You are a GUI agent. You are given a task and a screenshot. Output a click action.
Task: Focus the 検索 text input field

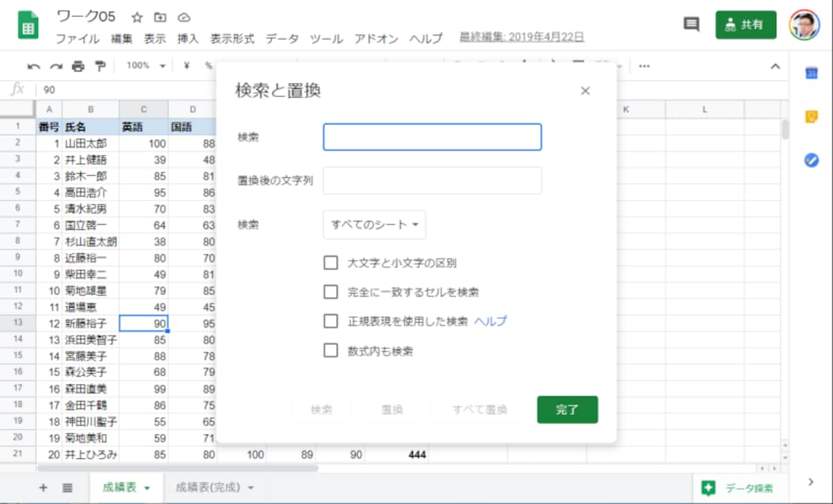click(x=432, y=137)
